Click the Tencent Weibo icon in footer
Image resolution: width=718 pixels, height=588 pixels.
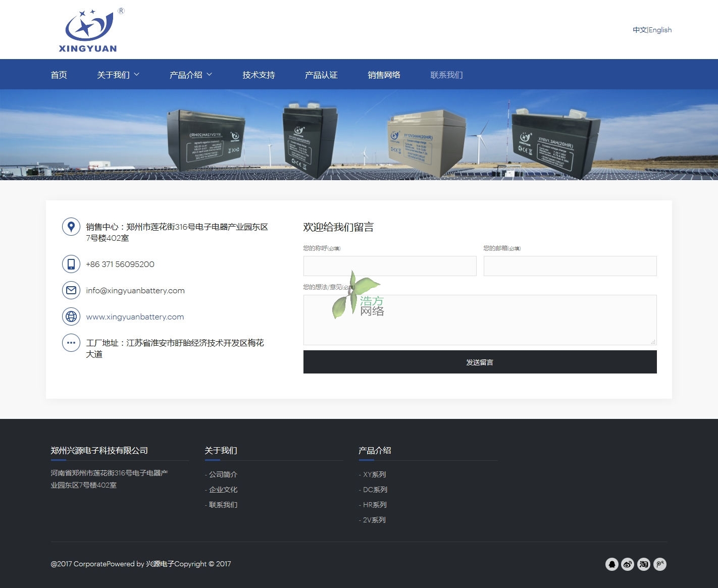[660, 564]
